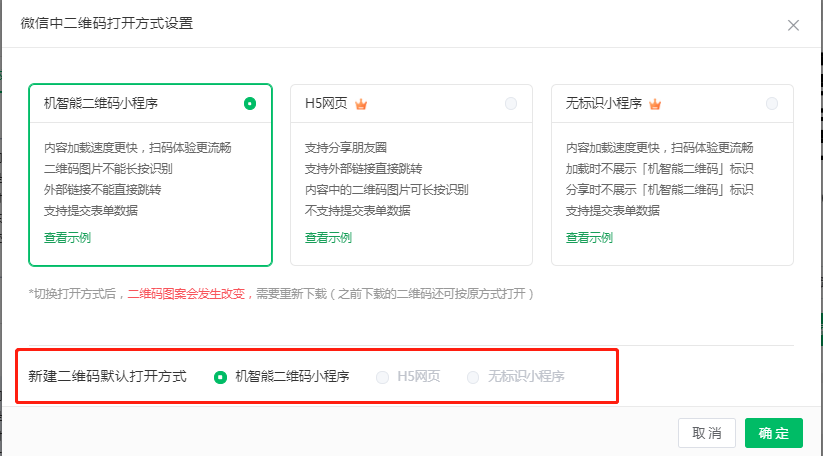Screen dimensions: 823x456
Task: Open 查看示例 under 无标识小程序 card
Action: pyautogui.click(x=589, y=238)
